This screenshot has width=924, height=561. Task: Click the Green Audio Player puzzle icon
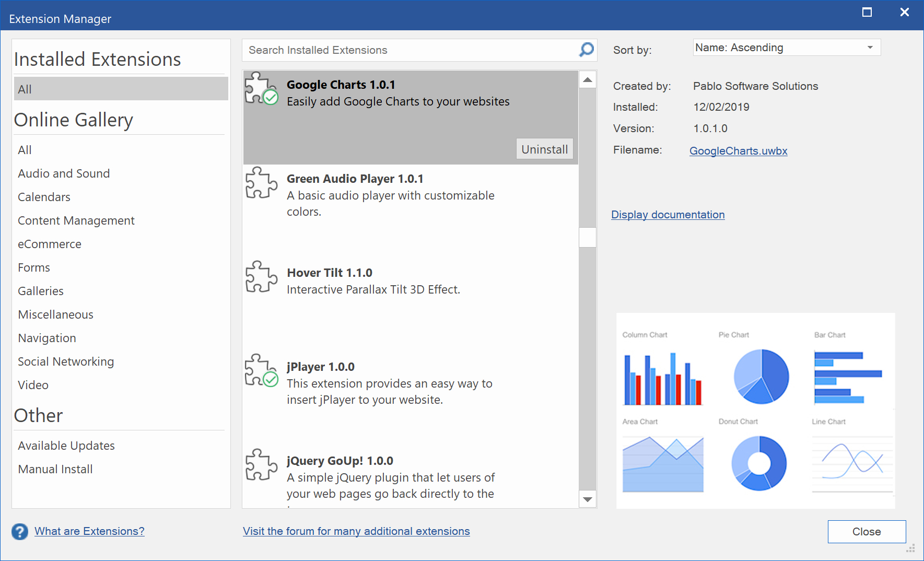261,182
